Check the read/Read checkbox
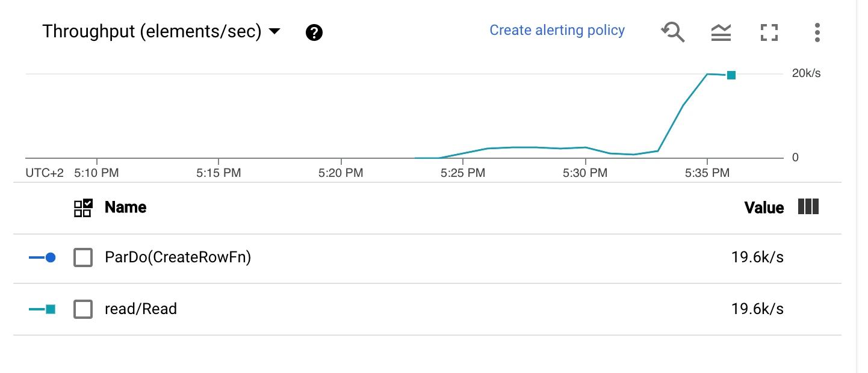The width and height of the screenshot is (868, 373). (83, 310)
